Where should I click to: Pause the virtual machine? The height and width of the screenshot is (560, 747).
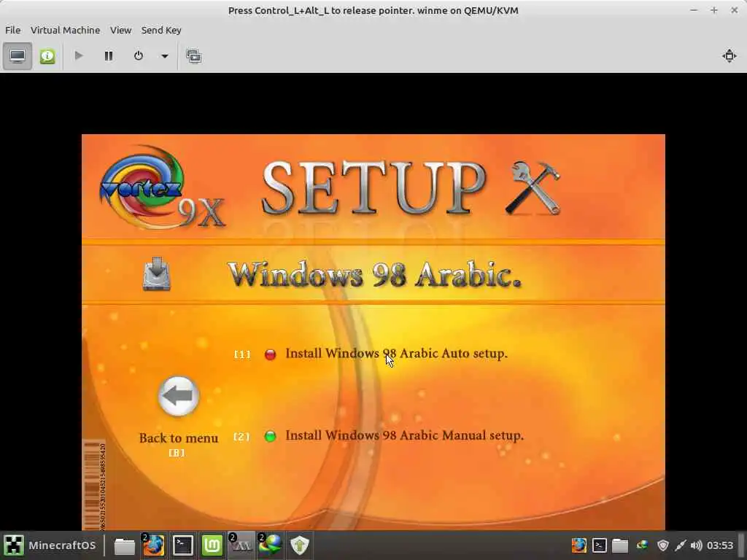[109, 56]
